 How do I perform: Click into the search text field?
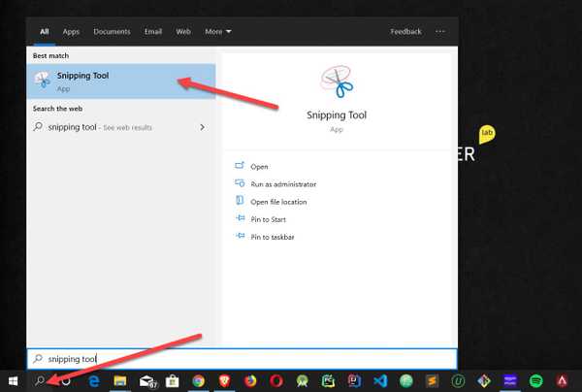(242, 359)
